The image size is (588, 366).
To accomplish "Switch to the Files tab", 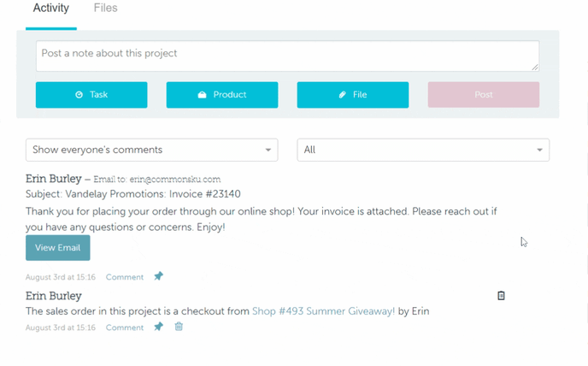I will click(105, 9).
